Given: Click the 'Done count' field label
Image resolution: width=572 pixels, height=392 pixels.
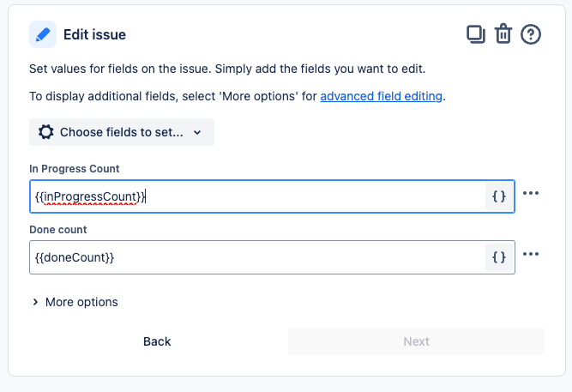Looking at the screenshot, I should [58, 229].
